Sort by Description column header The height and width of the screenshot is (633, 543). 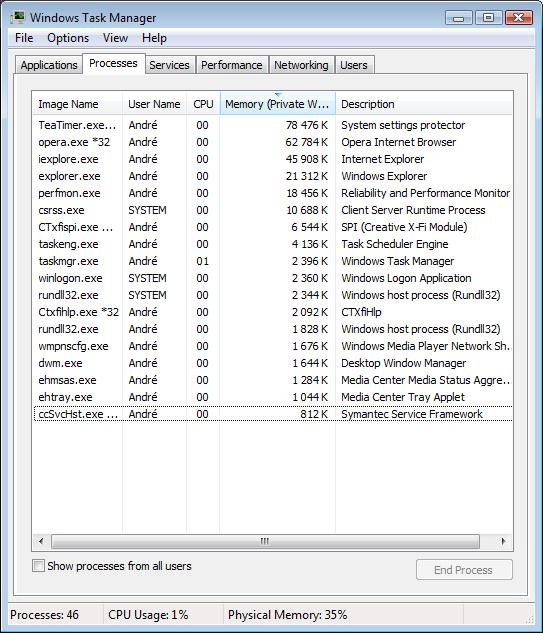click(424, 104)
